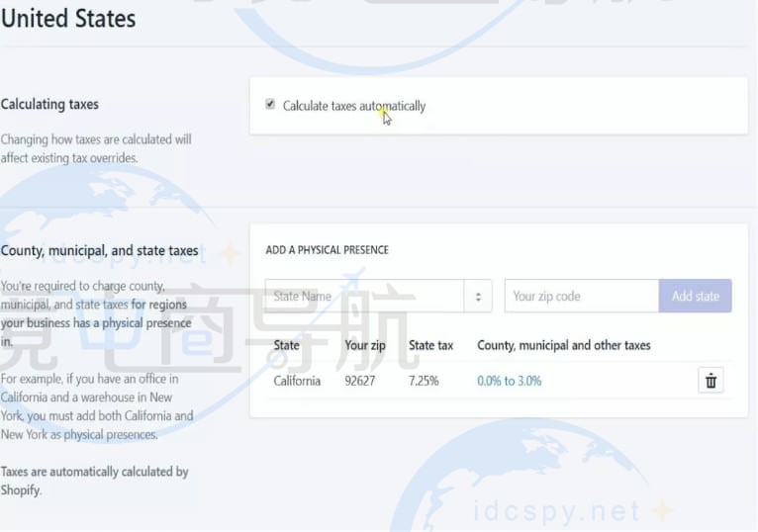The image size is (758, 532).
Task: Click the 'ADD A PHYSICAL PRESENCE' heading
Action: tap(327, 250)
